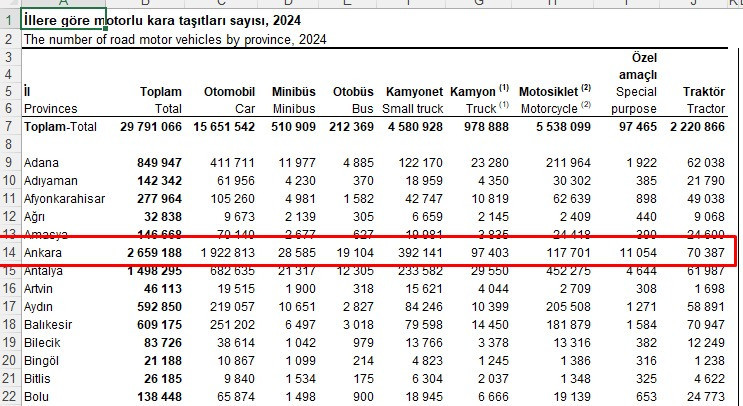Click the 'Motosiklet (2)' heading cell
This screenshot has height=406, width=743.
pos(555,91)
